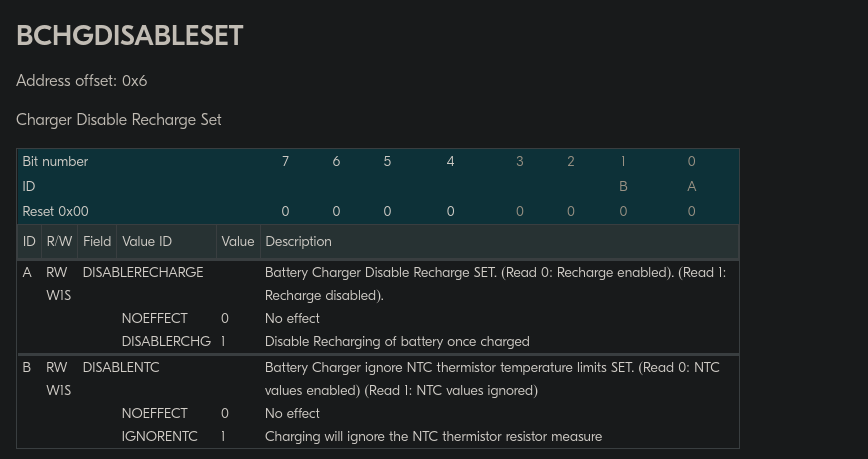Click the Description column header
Screen dimensions: 868x459
pyautogui.click(x=298, y=241)
